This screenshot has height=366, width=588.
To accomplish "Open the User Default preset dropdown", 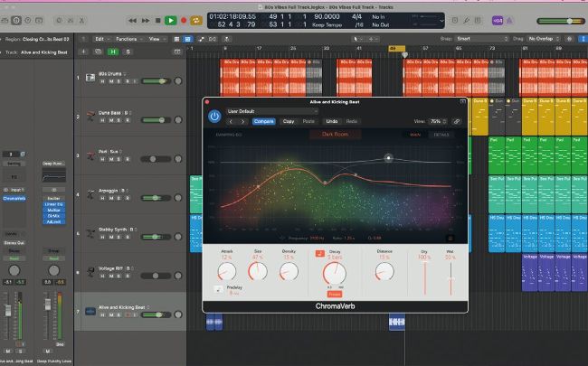I will (x=272, y=111).
